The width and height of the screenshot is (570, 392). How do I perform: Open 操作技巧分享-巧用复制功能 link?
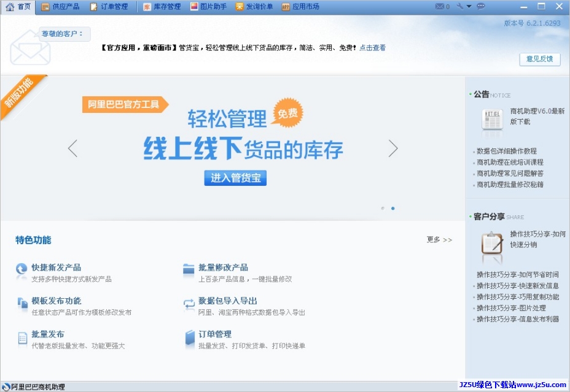pos(518,298)
